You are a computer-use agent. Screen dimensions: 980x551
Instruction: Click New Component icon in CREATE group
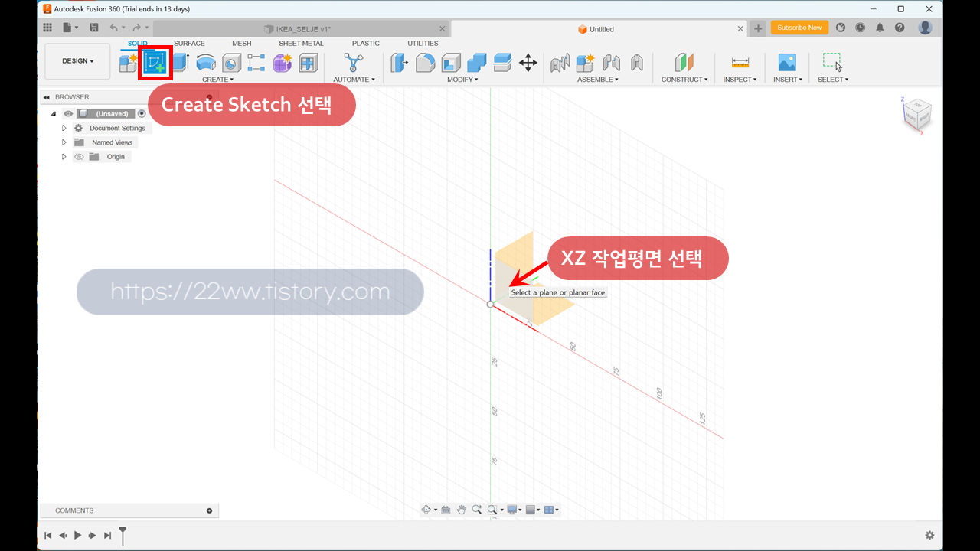tap(128, 63)
